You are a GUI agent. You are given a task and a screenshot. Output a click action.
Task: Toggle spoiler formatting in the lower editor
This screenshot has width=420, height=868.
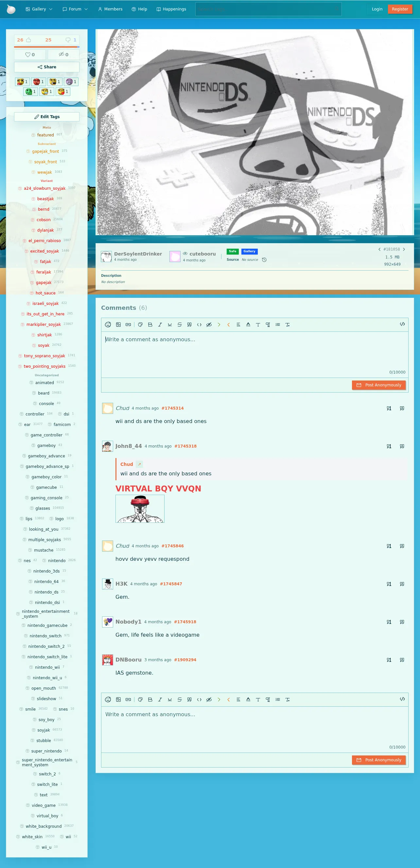(209, 700)
